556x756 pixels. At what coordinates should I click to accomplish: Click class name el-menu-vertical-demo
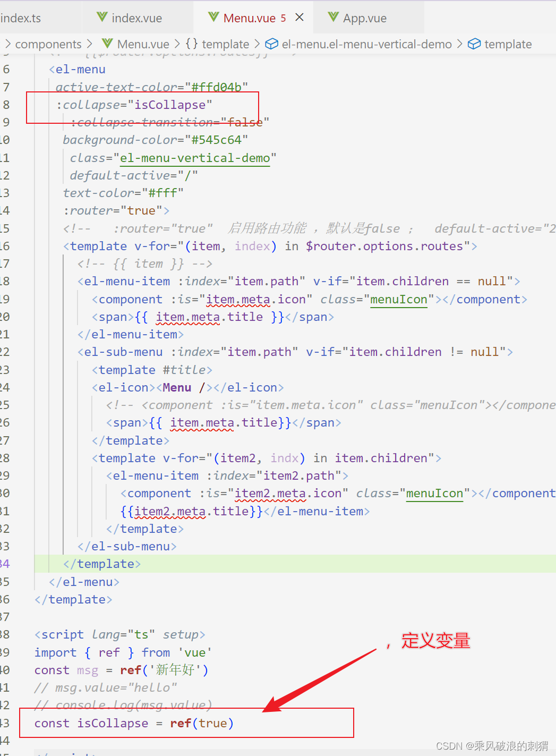tap(195, 158)
